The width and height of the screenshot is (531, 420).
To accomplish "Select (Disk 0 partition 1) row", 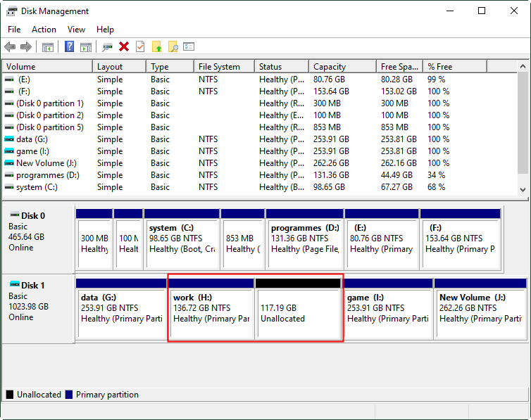I will coord(260,103).
